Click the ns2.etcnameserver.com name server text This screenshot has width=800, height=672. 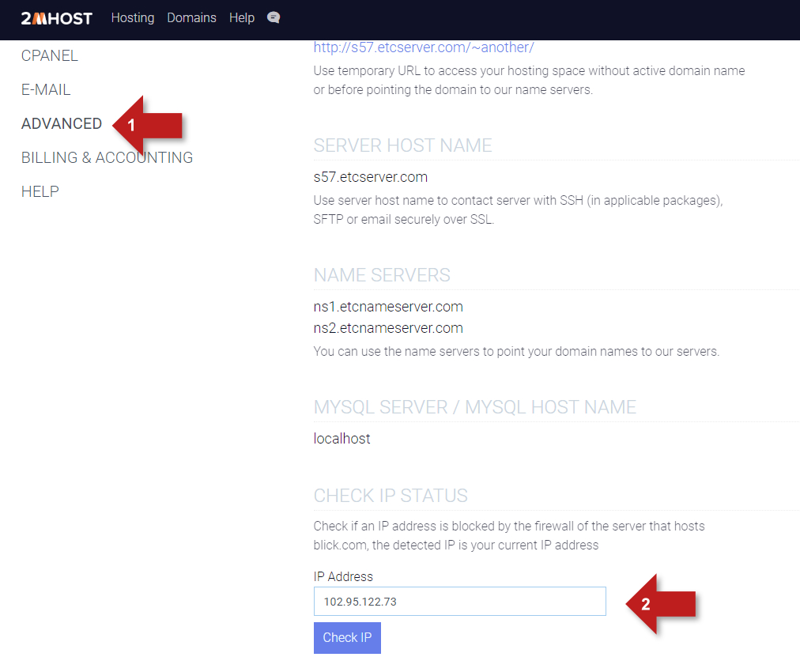coord(388,328)
